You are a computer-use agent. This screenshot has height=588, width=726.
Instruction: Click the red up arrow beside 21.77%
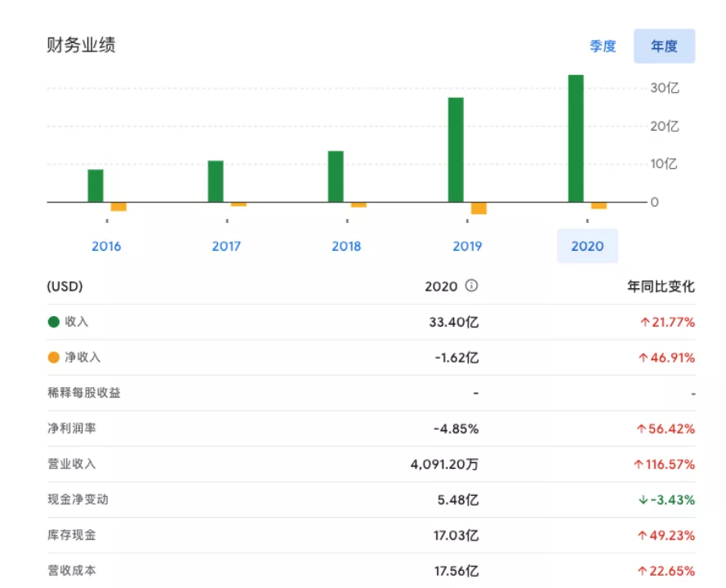644,323
